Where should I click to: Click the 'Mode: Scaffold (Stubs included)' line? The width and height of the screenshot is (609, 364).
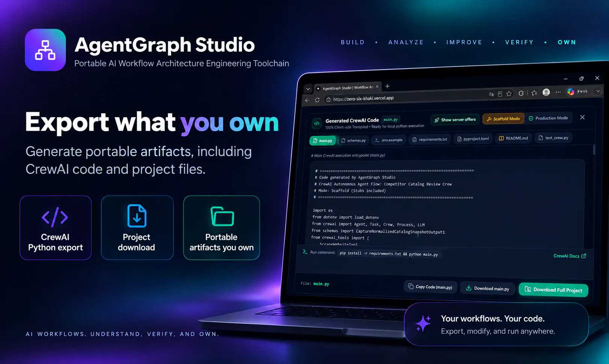(x=350, y=191)
